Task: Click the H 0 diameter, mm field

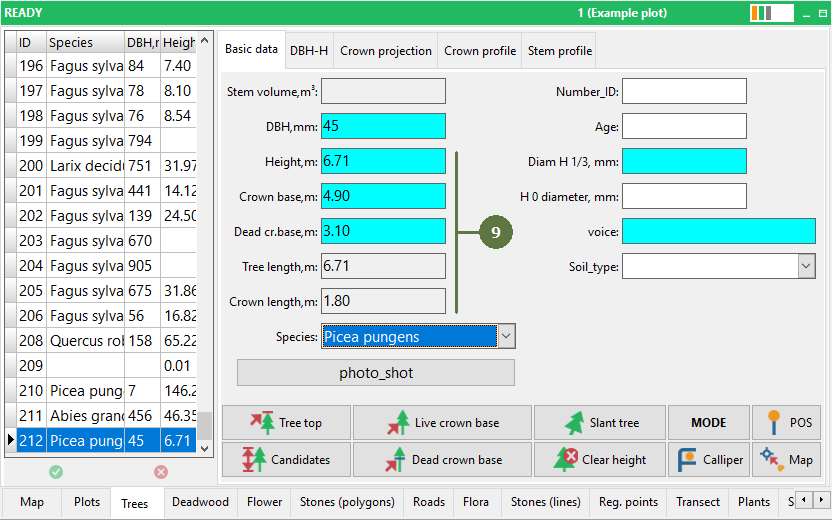Action: pos(684,196)
